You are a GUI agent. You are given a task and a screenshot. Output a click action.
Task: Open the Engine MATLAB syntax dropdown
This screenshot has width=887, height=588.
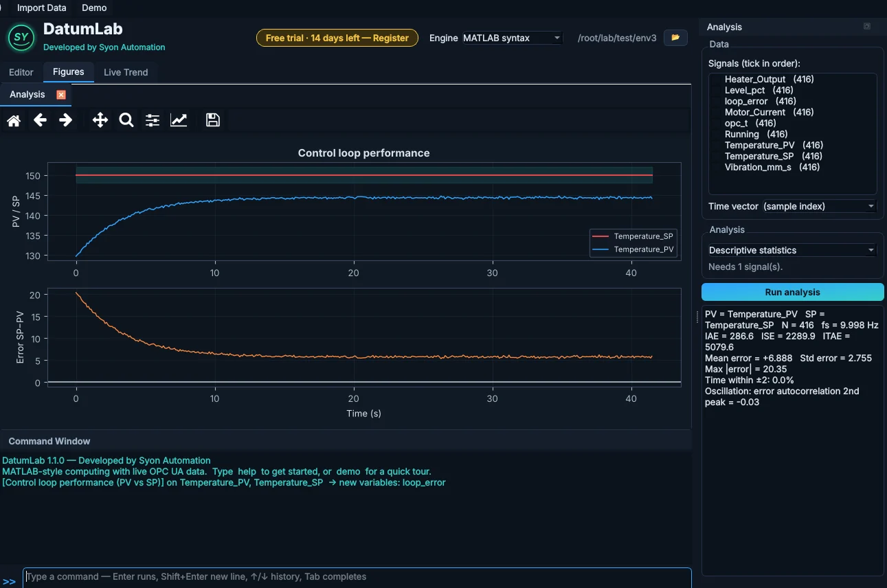pyautogui.click(x=512, y=38)
